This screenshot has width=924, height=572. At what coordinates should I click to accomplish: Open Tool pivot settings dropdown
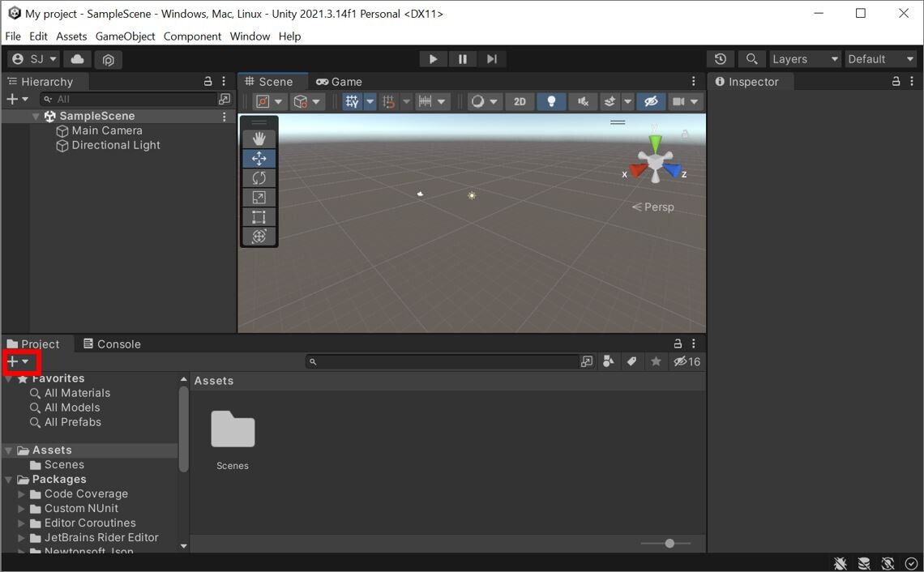coord(270,101)
